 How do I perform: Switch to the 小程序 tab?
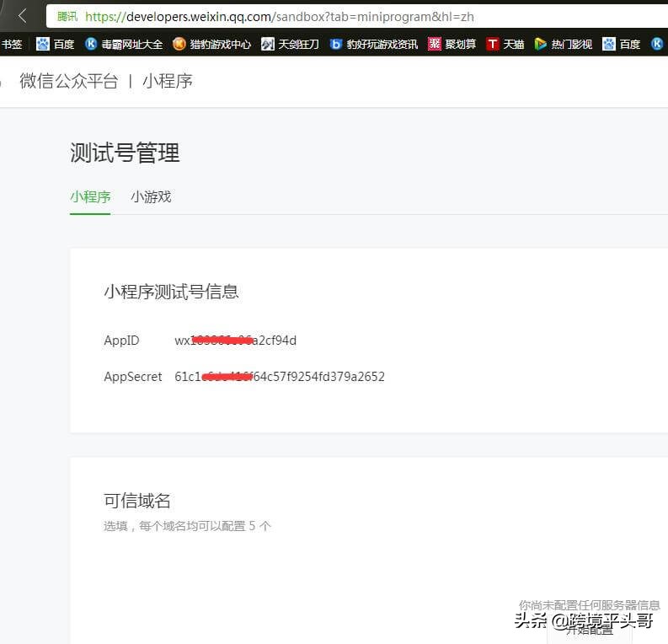pos(90,197)
